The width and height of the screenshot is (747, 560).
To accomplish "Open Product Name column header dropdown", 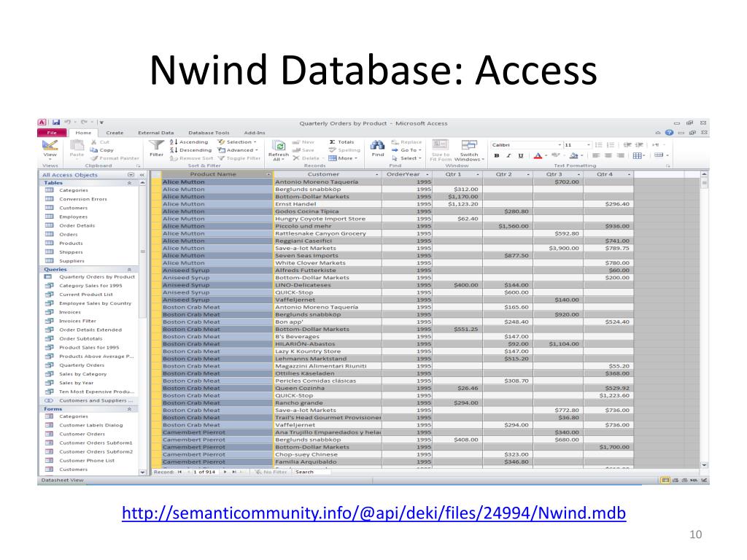I will [x=268, y=174].
